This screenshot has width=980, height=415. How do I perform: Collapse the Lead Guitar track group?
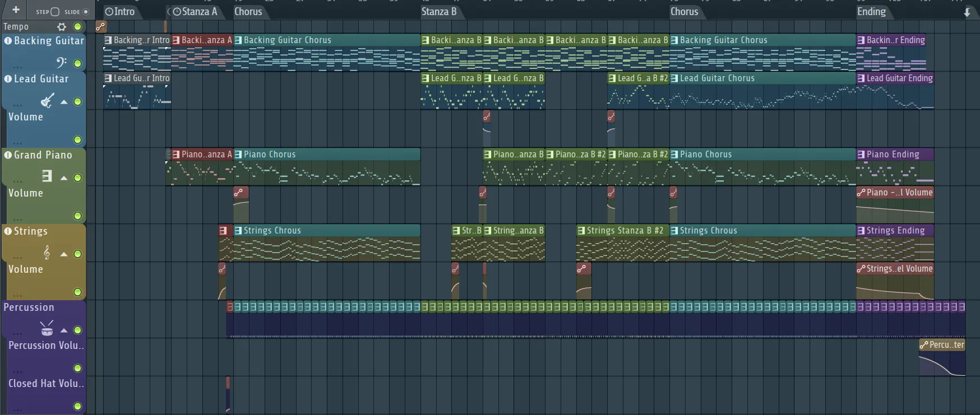click(64, 102)
